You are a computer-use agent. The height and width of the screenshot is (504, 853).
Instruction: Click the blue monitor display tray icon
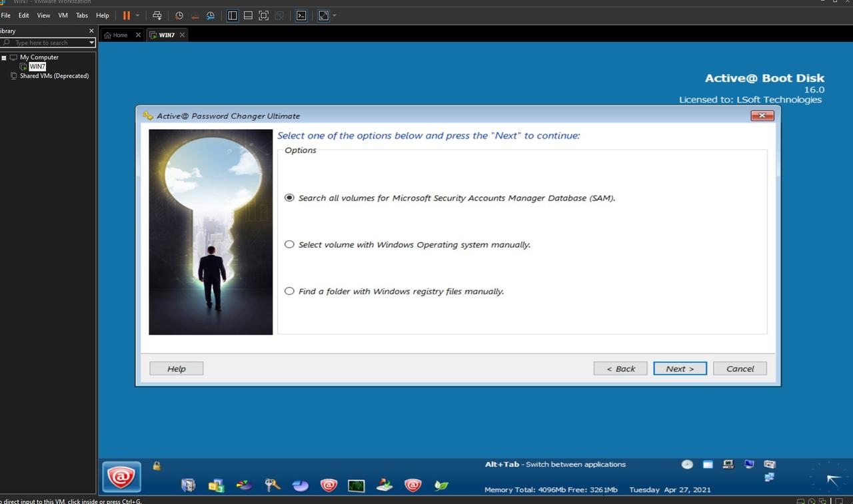[749, 464]
